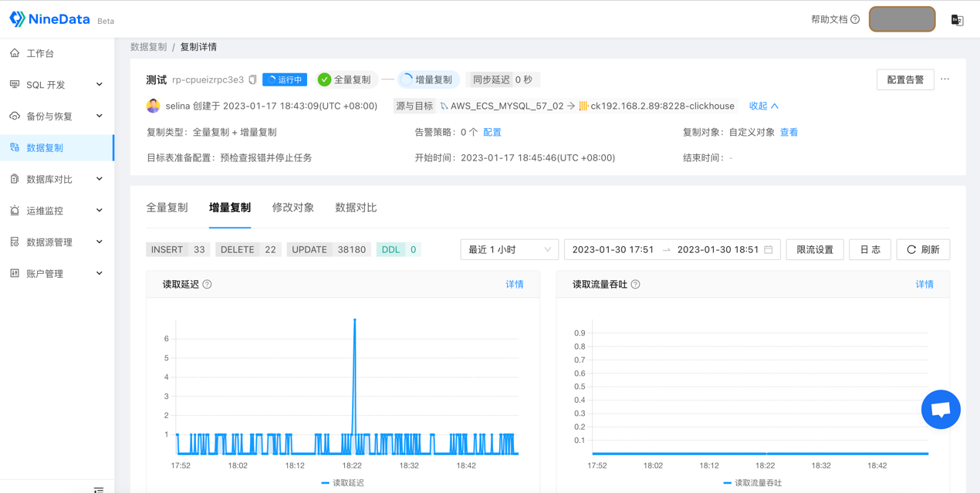Click the ClickHouse target database icon
The width and height of the screenshot is (980, 493).
583,106
